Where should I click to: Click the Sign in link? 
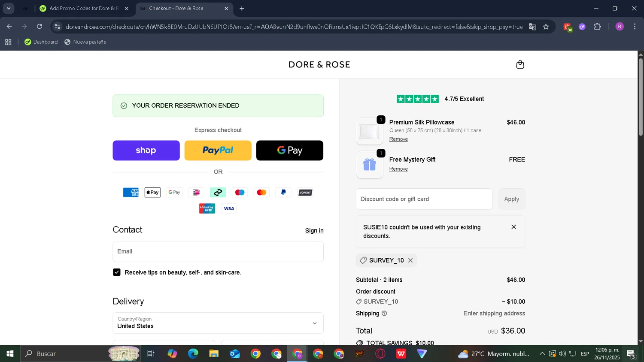click(314, 231)
